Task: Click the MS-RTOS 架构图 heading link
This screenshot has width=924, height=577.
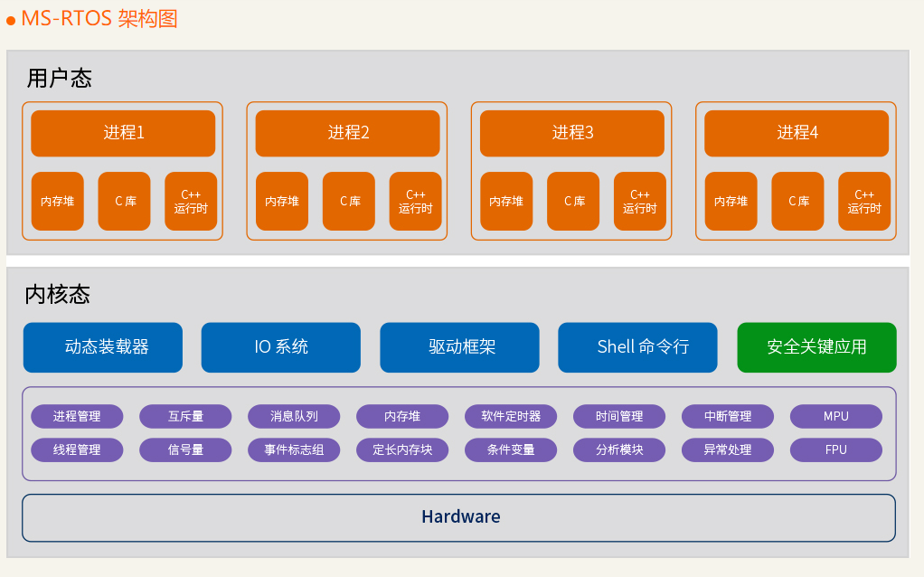Action: pyautogui.click(x=102, y=18)
